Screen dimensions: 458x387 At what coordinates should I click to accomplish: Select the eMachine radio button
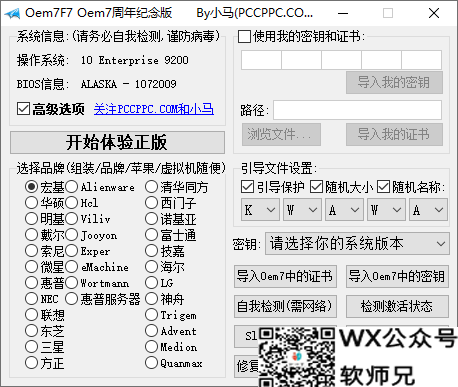click(x=72, y=267)
